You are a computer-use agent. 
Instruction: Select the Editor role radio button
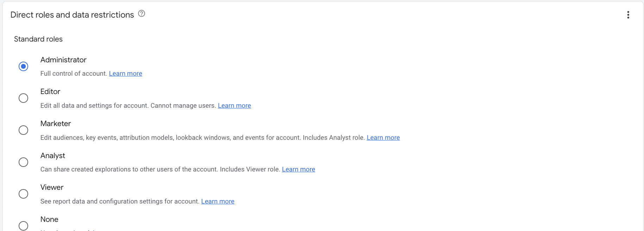[x=23, y=98]
